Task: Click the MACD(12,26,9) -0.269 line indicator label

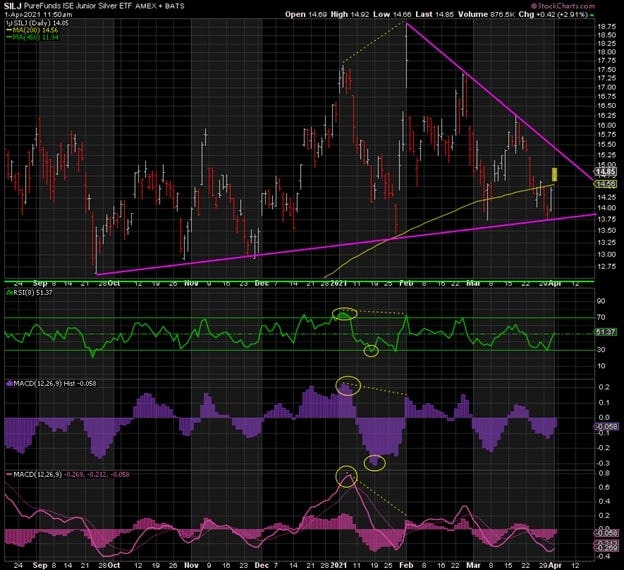Action: [x=67, y=474]
